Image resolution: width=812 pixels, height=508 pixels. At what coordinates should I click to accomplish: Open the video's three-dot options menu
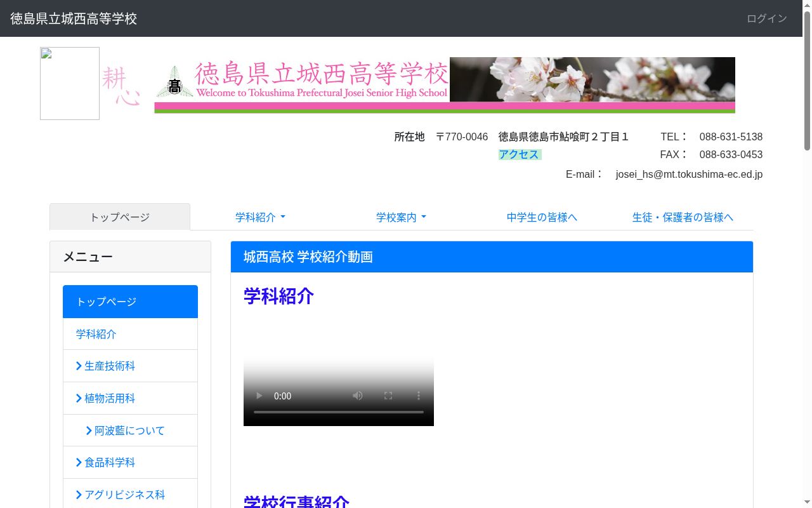click(419, 396)
